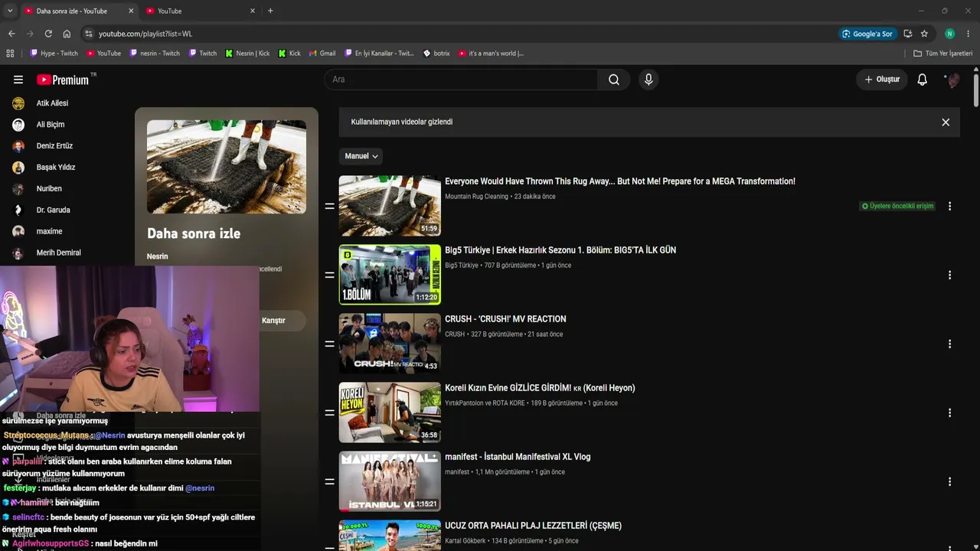Open the 'Merih Demiral' subscription channel
The height and width of the screenshot is (551, 980).
pos(58,253)
